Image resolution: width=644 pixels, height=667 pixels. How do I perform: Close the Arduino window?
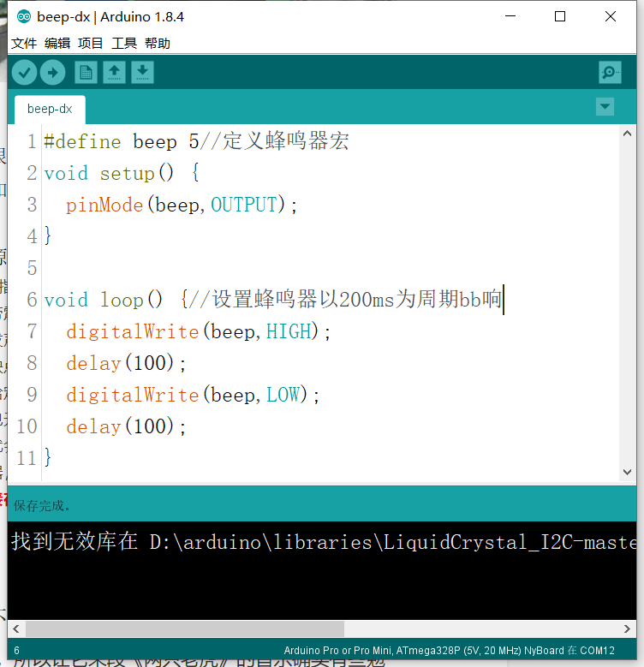pos(611,16)
